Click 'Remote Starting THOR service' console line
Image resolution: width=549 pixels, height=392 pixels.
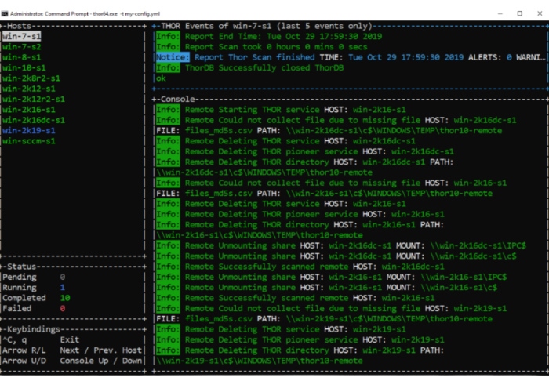[x=281, y=110]
